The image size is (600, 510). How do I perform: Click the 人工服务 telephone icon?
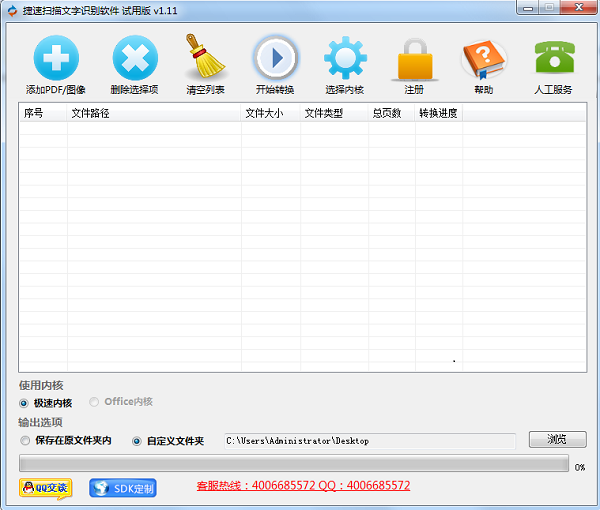[x=554, y=57]
